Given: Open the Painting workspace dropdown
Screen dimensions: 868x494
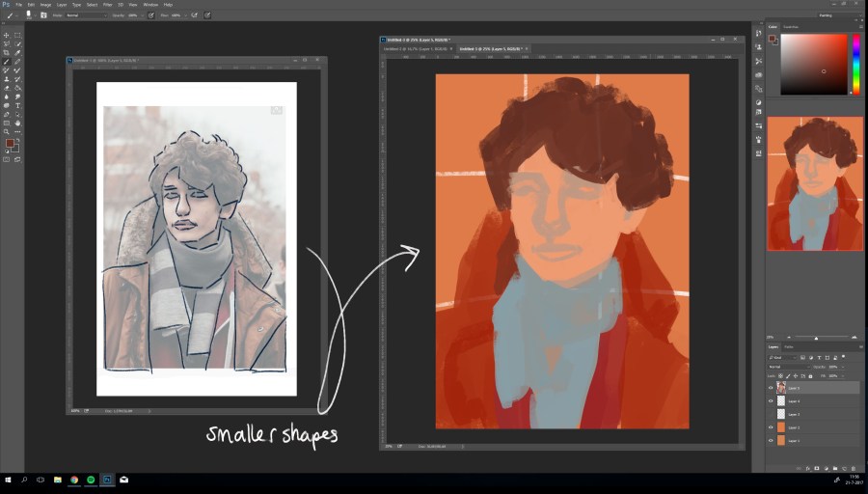Looking at the screenshot, I should click(x=837, y=15).
